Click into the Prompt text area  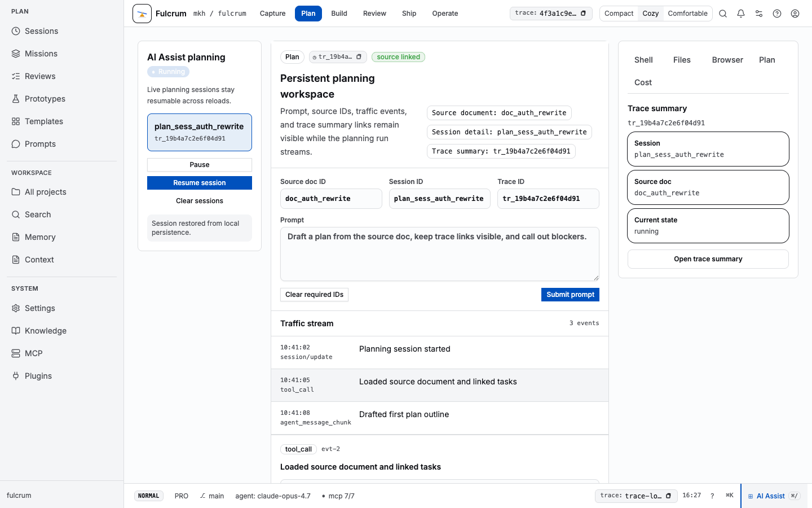coord(440,254)
